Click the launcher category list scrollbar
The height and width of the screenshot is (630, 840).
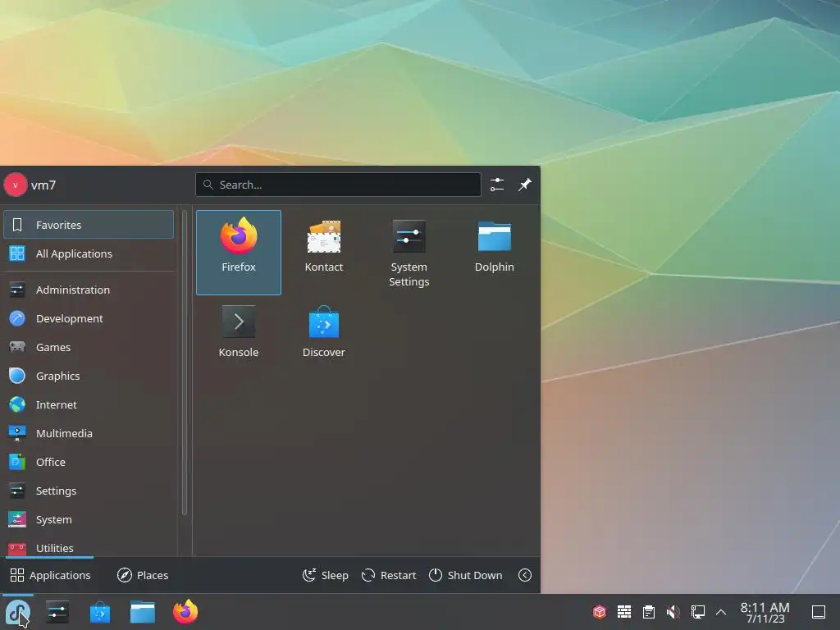[185, 363]
